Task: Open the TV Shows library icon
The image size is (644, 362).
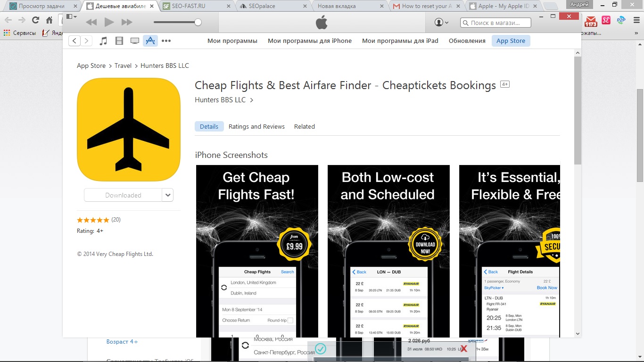Action: point(135,41)
